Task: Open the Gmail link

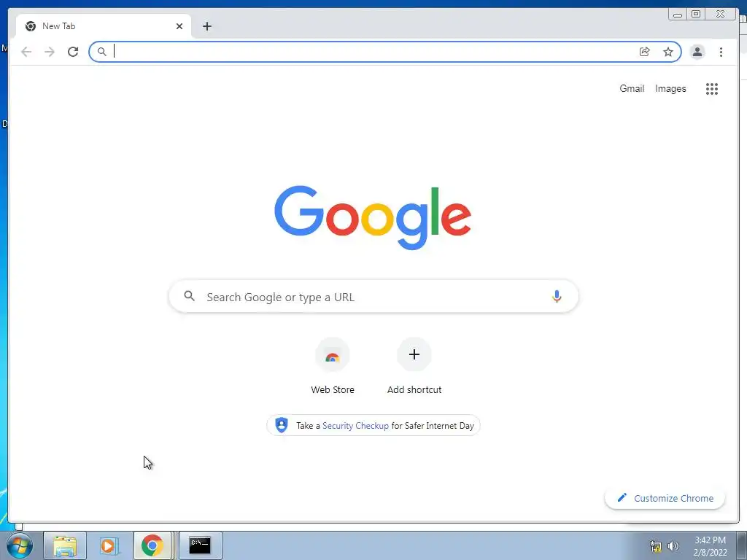Action: (632, 88)
